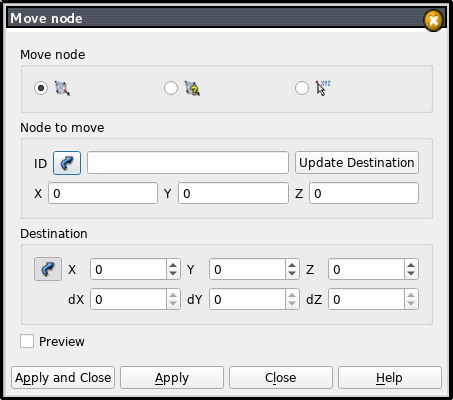The width and height of the screenshot is (453, 400).
Task: Select the mesh icon with question mark
Action: tap(192, 88)
